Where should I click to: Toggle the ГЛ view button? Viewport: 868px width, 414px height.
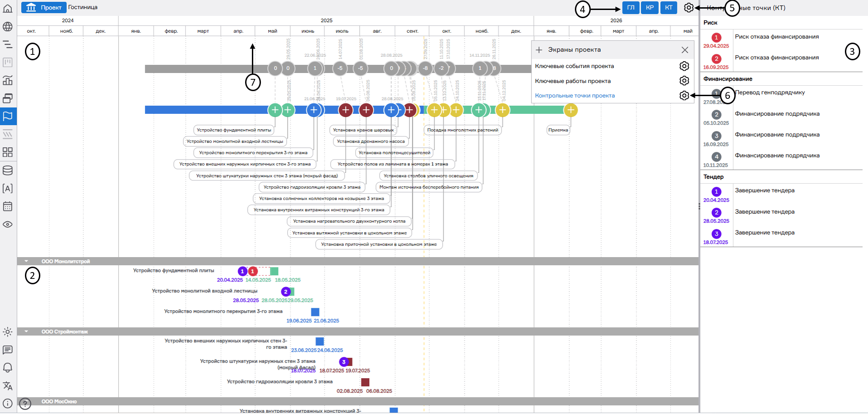click(631, 8)
